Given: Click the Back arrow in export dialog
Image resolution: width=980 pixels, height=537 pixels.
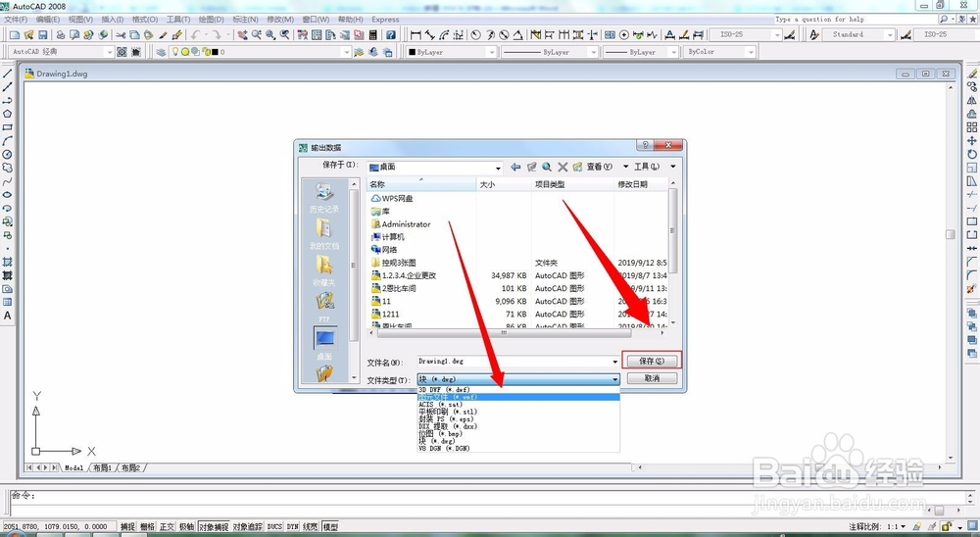Looking at the screenshot, I should [x=515, y=167].
